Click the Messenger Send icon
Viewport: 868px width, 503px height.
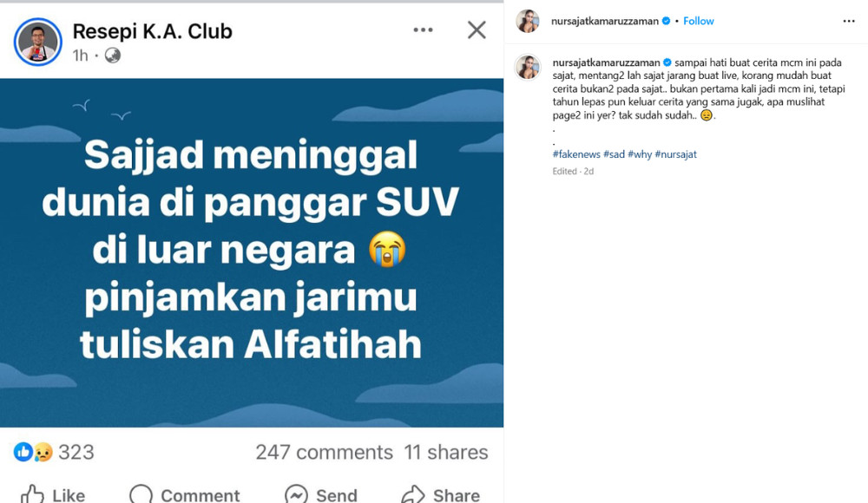296,494
